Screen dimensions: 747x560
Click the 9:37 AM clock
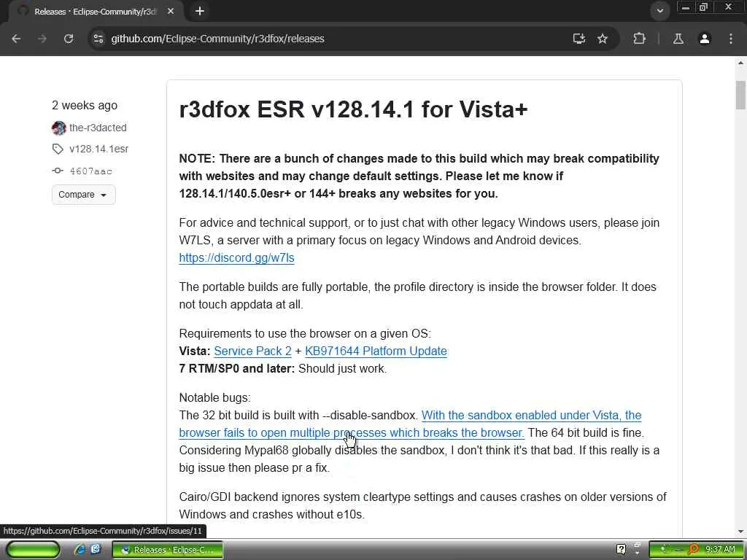(x=720, y=549)
